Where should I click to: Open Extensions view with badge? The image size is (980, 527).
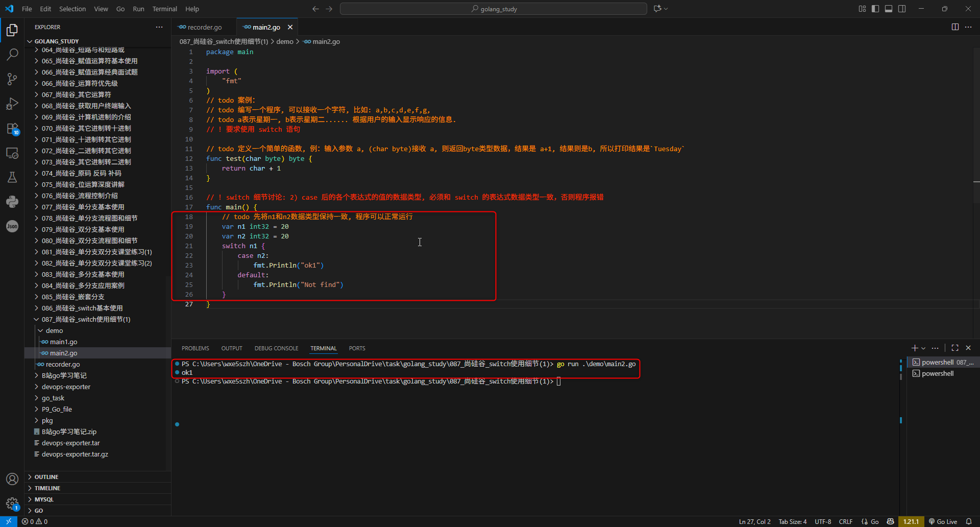click(x=12, y=128)
